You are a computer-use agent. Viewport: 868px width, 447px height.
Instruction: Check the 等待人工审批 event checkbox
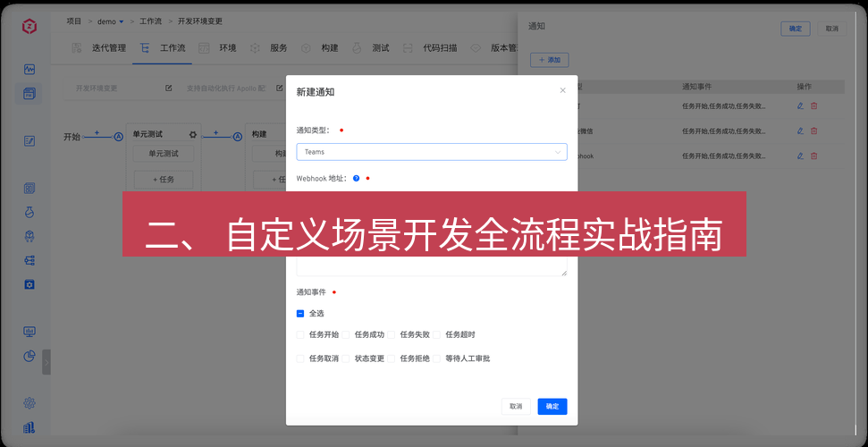437,358
